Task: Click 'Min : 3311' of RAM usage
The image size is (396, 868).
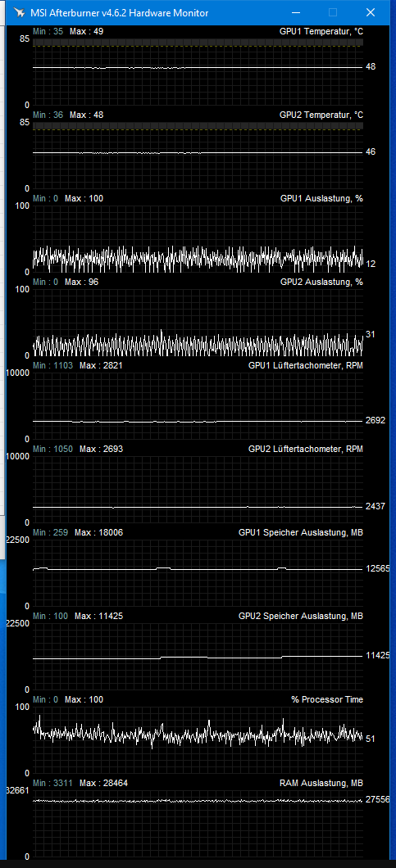Action: click(52, 783)
